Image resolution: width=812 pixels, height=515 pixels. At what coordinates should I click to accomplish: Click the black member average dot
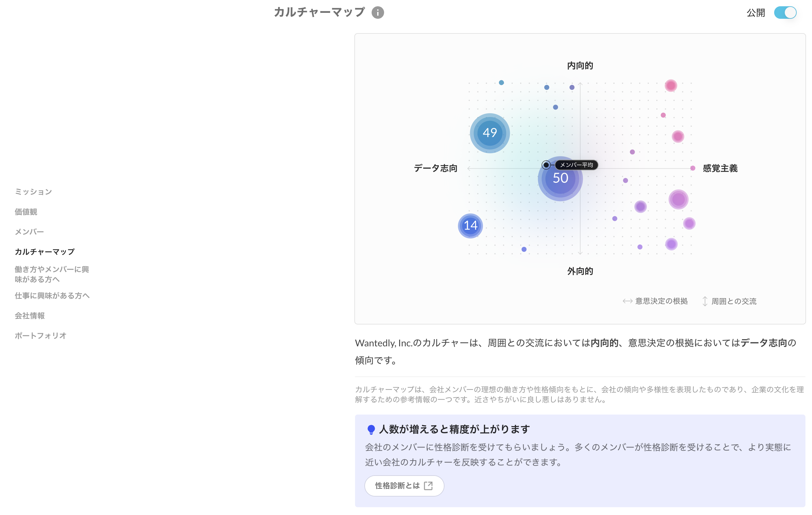[546, 165]
